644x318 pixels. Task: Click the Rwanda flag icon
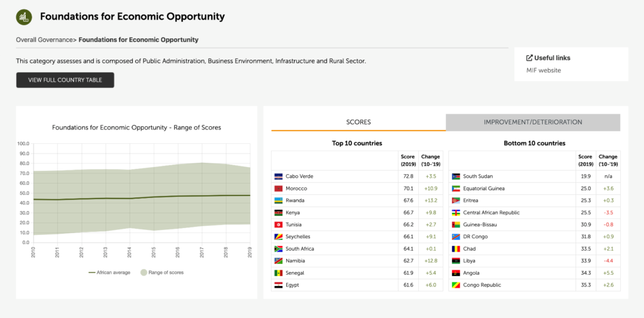click(x=278, y=200)
